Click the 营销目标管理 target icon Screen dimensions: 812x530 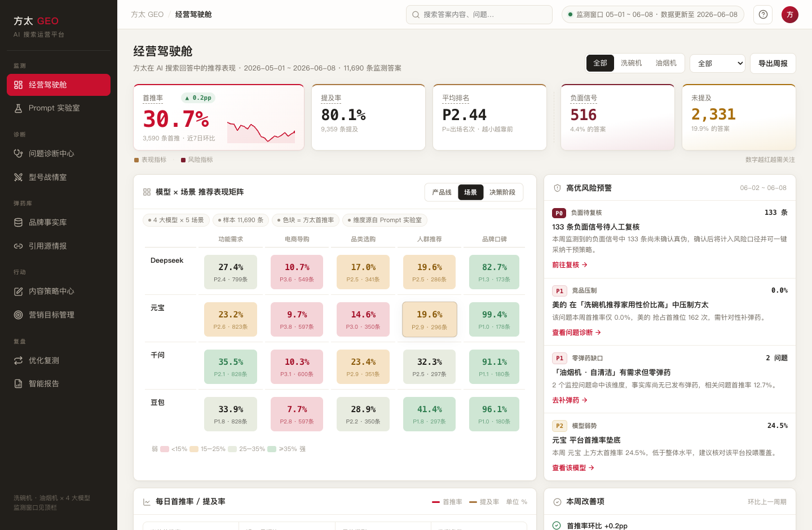[x=18, y=315]
